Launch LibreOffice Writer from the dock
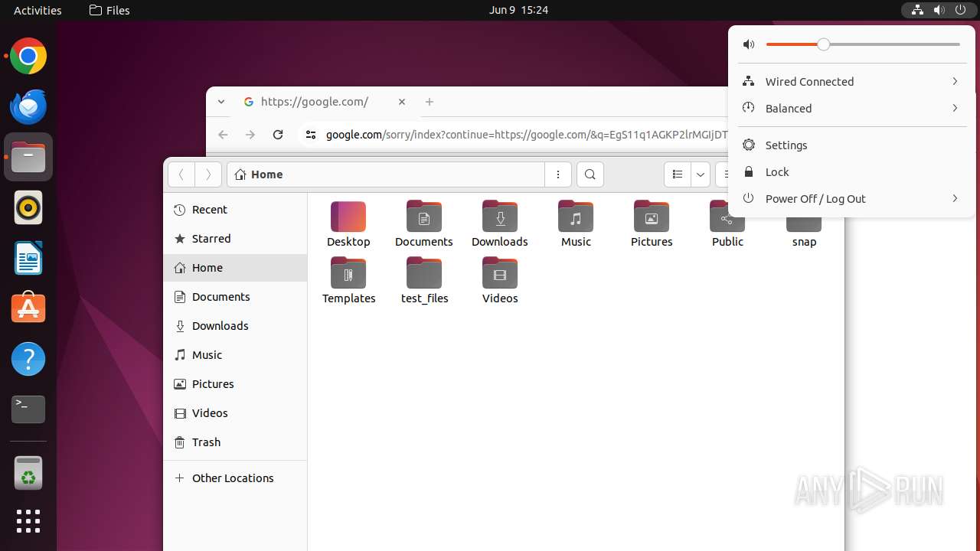 click(28, 258)
